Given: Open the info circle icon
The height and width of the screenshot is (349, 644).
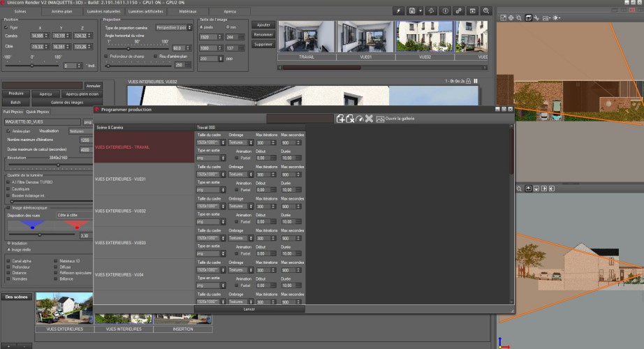Looking at the screenshot, I should coord(445,11).
